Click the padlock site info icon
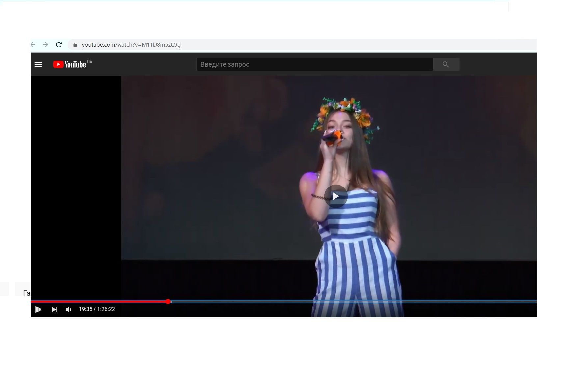 point(75,45)
